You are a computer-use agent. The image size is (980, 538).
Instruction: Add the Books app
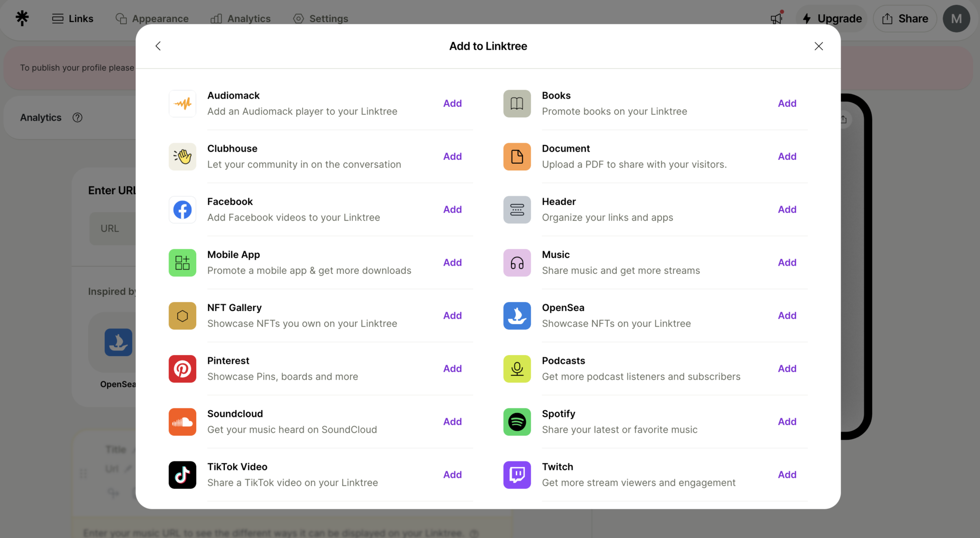pyautogui.click(x=787, y=103)
